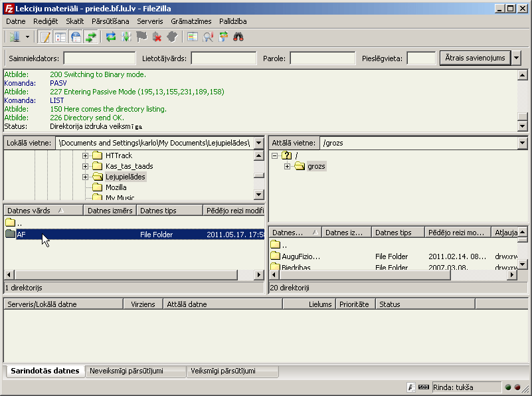Click the Lietotājvārds input field
The width and height of the screenshot is (532, 396).
click(x=224, y=58)
